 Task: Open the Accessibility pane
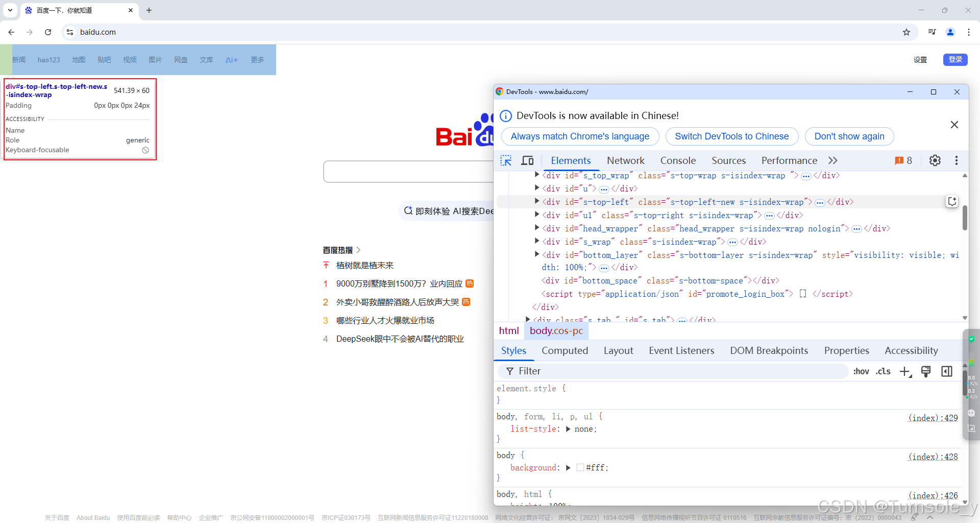click(911, 351)
